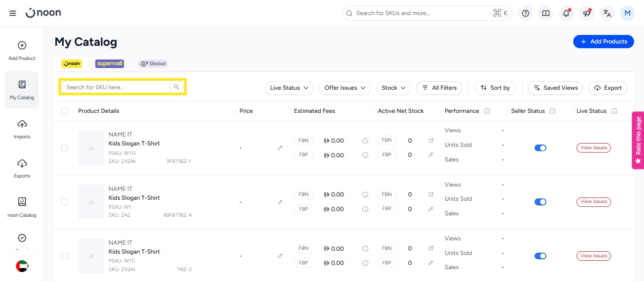Open Imports from the left sidebar
Image resolution: width=644 pixels, height=281 pixels.
[x=22, y=129]
